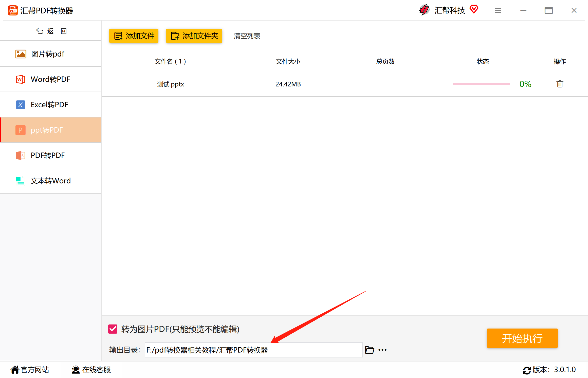
Task: Click the refresh icon beside 版本
Action: pos(527,370)
